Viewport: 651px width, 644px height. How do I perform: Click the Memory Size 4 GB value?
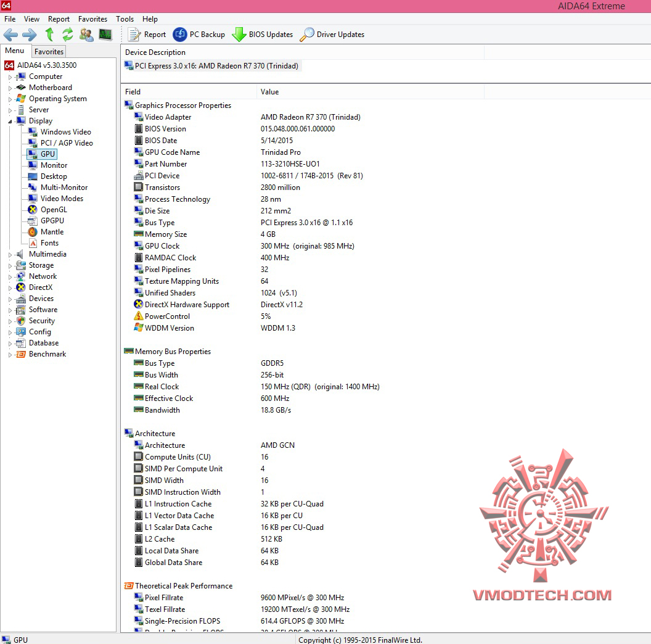coord(268,234)
